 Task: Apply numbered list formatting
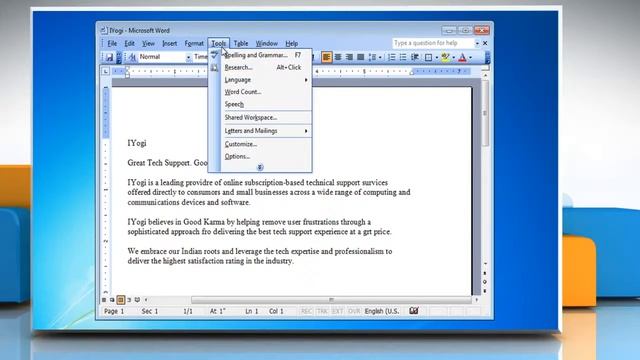click(x=391, y=57)
